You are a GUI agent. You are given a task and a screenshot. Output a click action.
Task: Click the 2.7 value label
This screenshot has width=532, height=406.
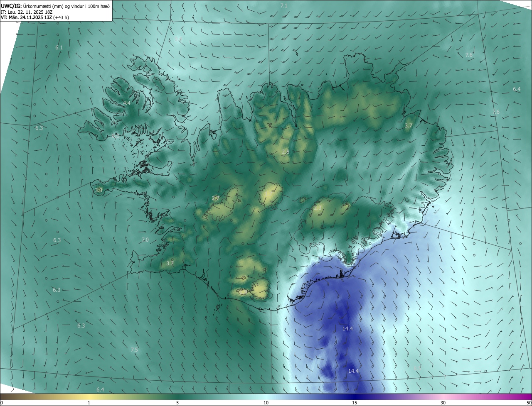(x=216, y=198)
